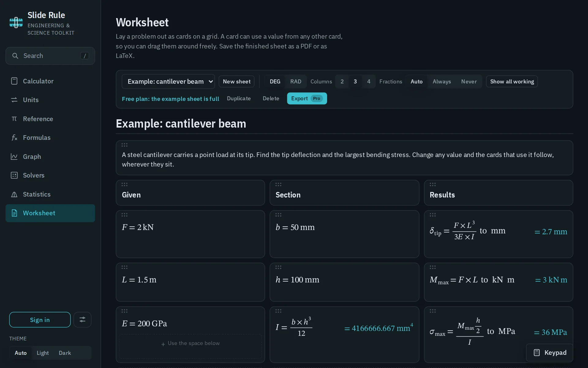Go to the Units page
The width and height of the screenshot is (588, 368).
coord(50,100)
